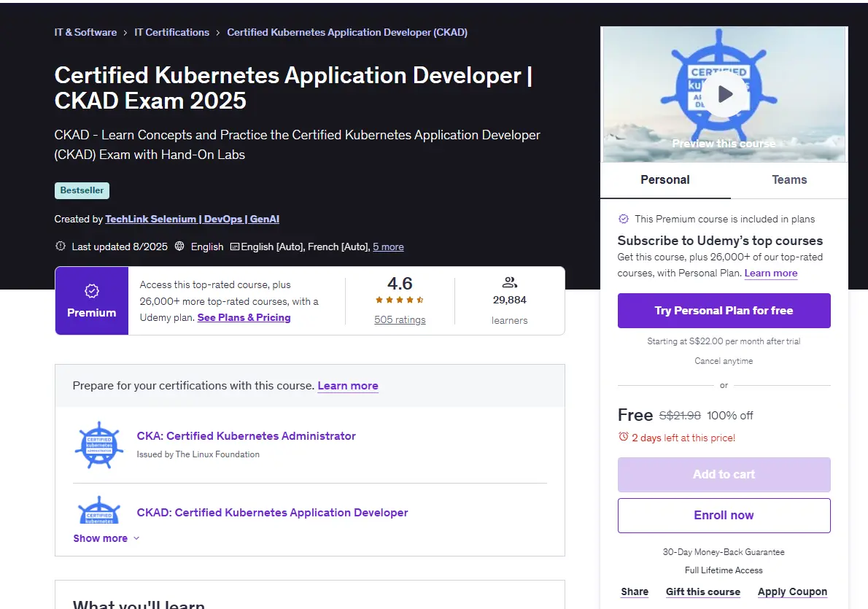This screenshot has height=609, width=868.
Task: Click the premium check icon in sidebar
Action: coord(624,219)
